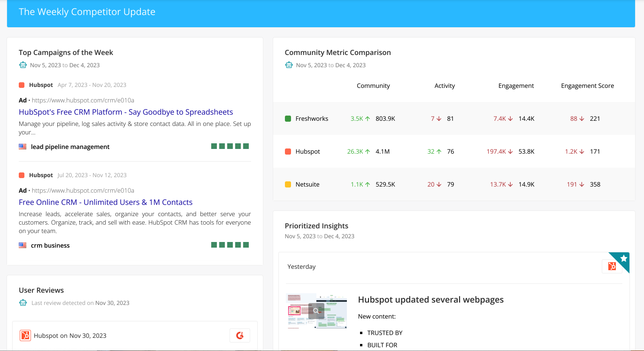Click the Jul 20, 2023 - Nov 12, 2023 date range
This screenshot has height=351, width=644.
92,175
